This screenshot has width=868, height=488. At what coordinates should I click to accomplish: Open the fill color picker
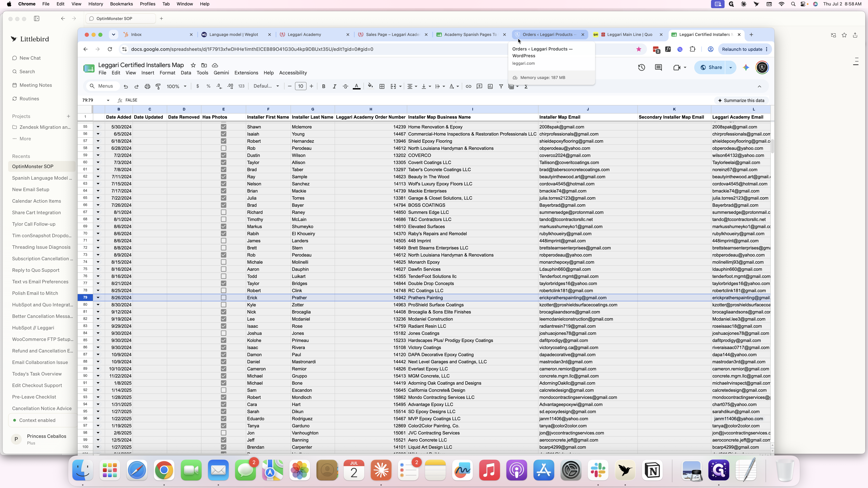tap(370, 86)
